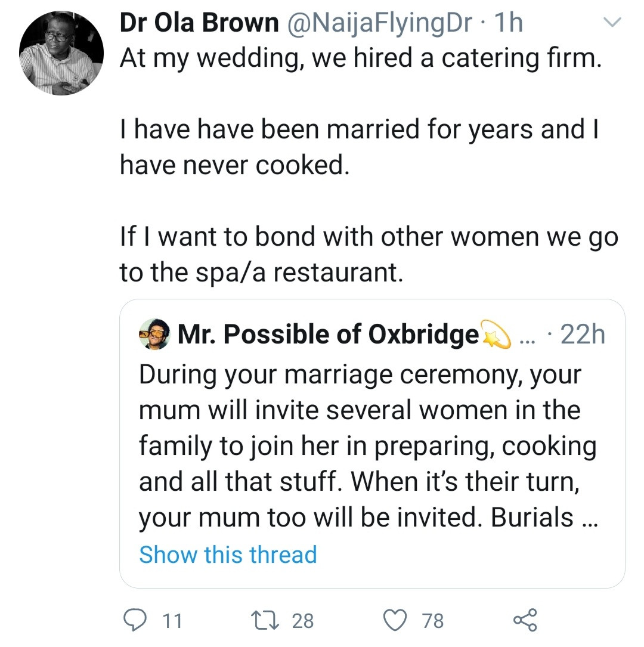Viewport: 644px width, 647px height.
Task: Expand the tweet options chevron menu
Action: tap(612, 24)
